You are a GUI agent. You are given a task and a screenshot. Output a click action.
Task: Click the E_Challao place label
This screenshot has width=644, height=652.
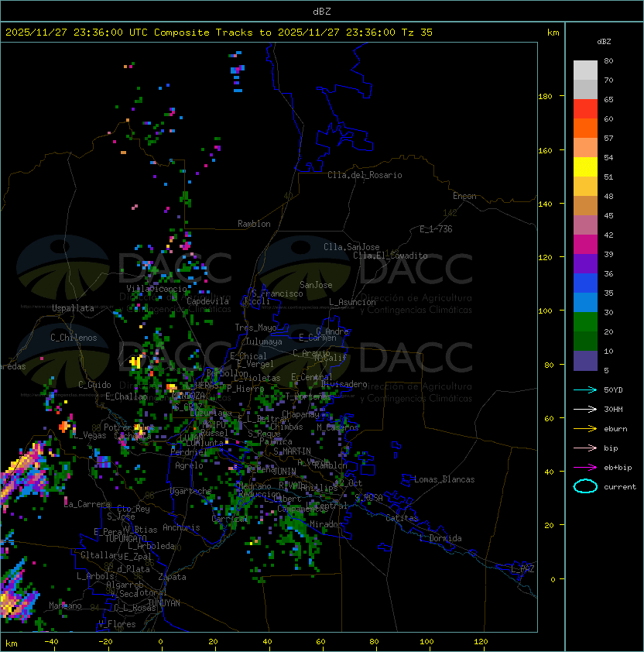[126, 396]
